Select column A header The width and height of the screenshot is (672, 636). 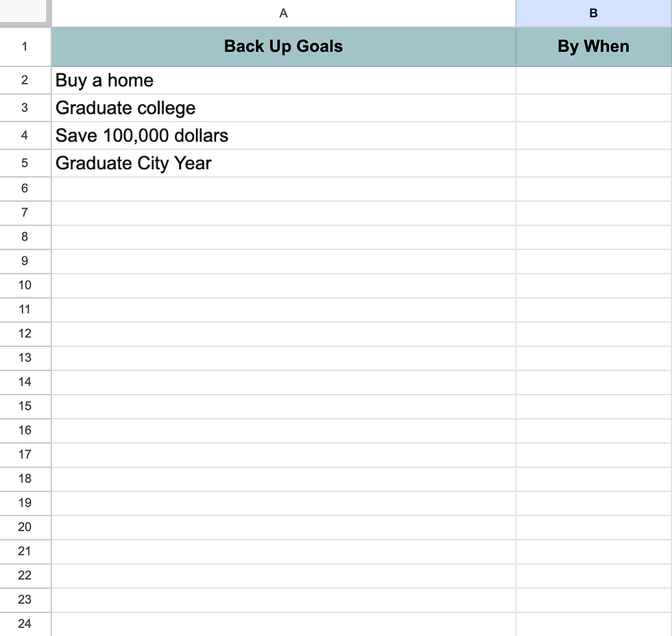(283, 13)
